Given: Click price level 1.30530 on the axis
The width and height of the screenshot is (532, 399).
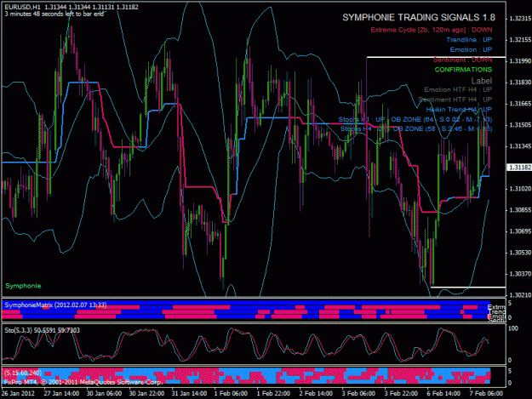Looking at the screenshot, I should pos(520,253).
